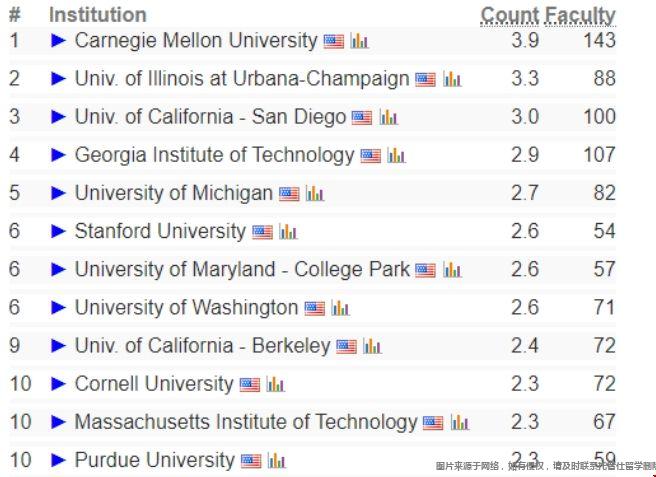Click US flag next to Cornell University
Viewport: 656px width, 477px height.
coord(250,385)
